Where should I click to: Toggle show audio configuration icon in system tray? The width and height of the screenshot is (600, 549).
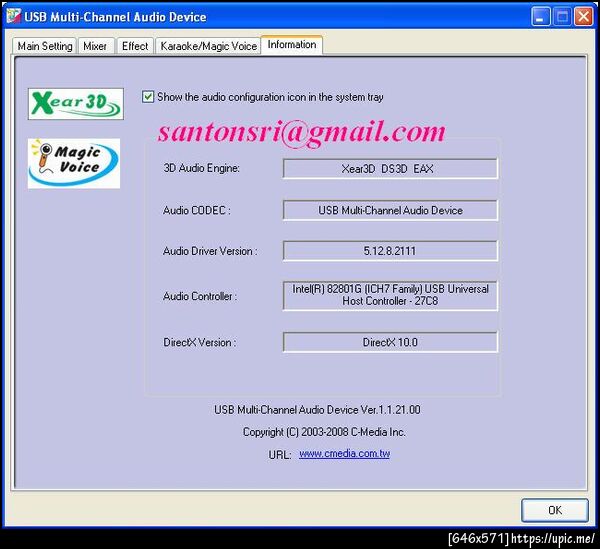coord(148,97)
